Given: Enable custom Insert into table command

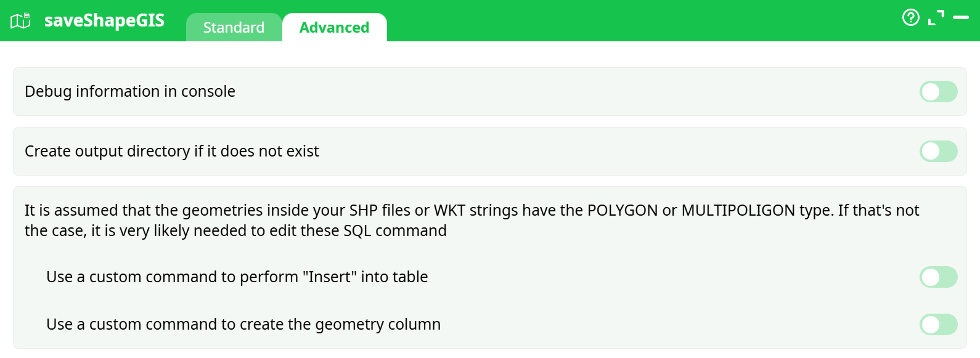Looking at the screenshot, I should (x=938, y=277).
